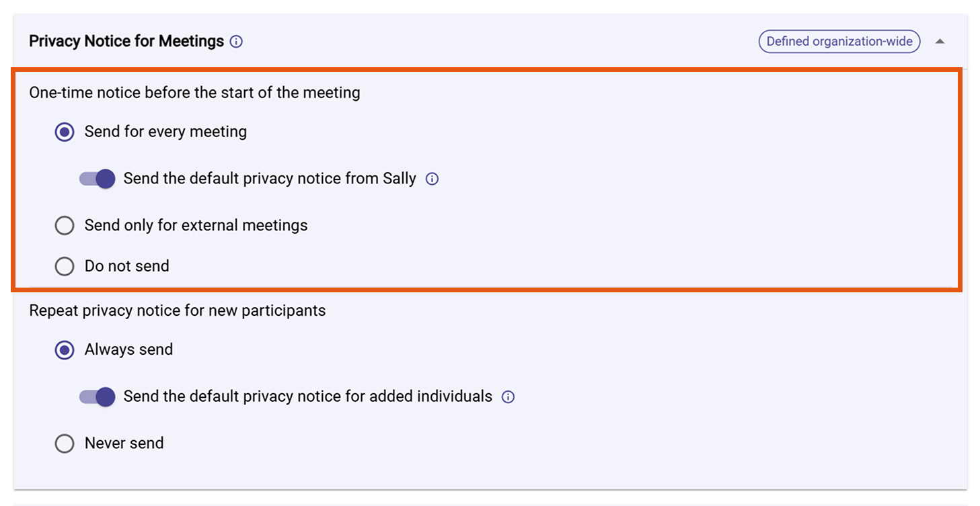Click the 'Defined organization-wide' button
Image resolution: width=980 pixels, height=506 pixels.
coord(839,41)
